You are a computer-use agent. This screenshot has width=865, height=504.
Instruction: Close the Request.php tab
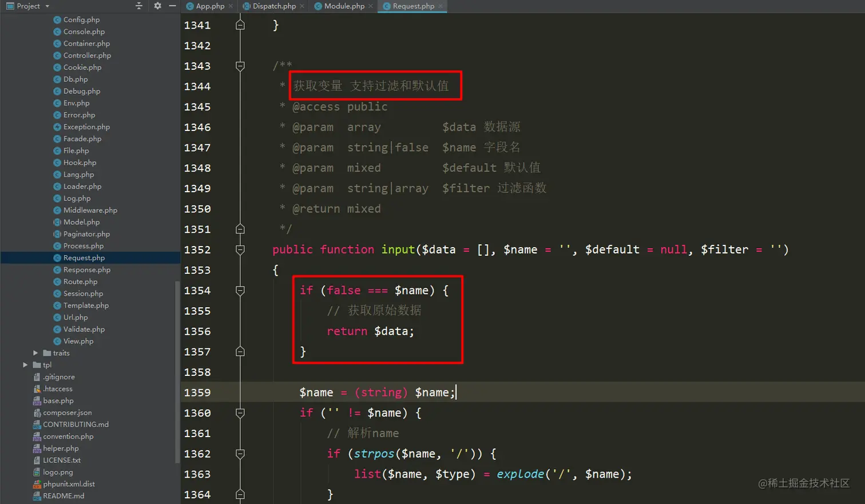click(x=441, y=6)
